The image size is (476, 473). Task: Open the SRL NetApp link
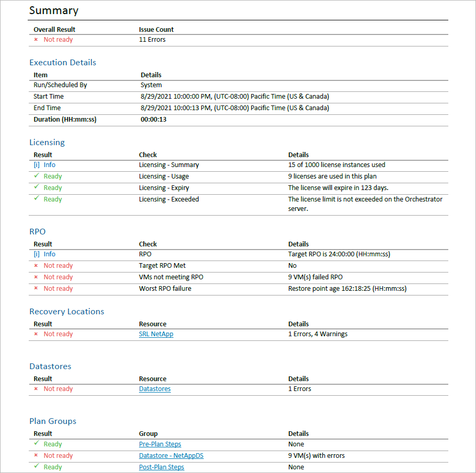pos(156,334)
